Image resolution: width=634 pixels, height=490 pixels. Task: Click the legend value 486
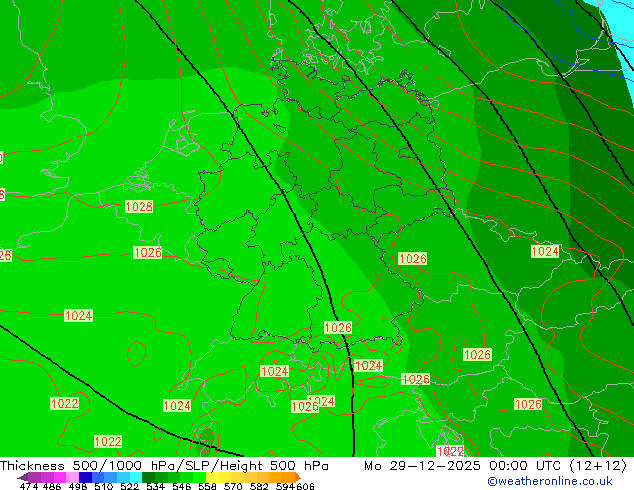pyautogui.click(x=52, y=486)
